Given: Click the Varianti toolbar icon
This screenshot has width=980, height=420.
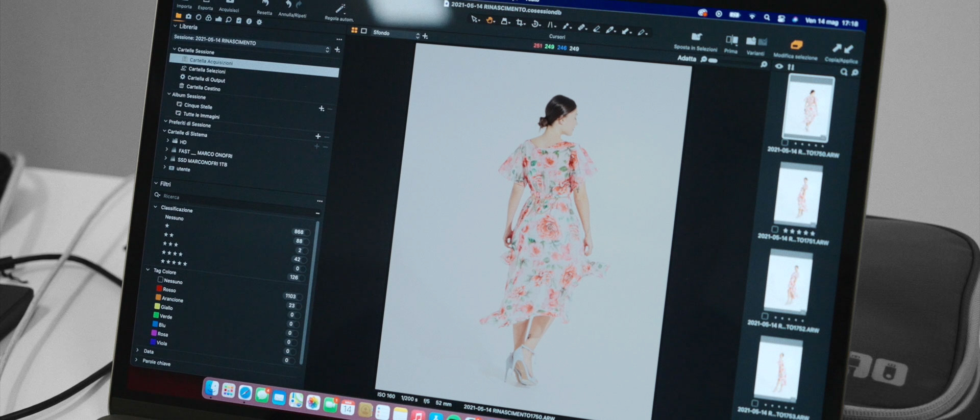Looking at the screenshot, I should click(756, 42).
